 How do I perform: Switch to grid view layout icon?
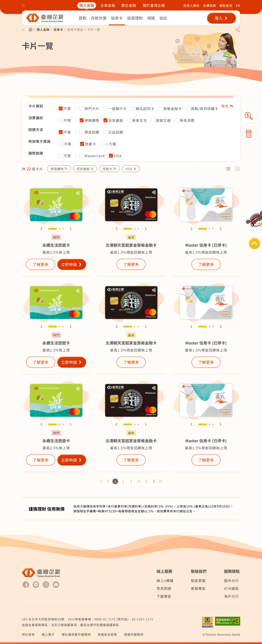(x=238, y=169)
